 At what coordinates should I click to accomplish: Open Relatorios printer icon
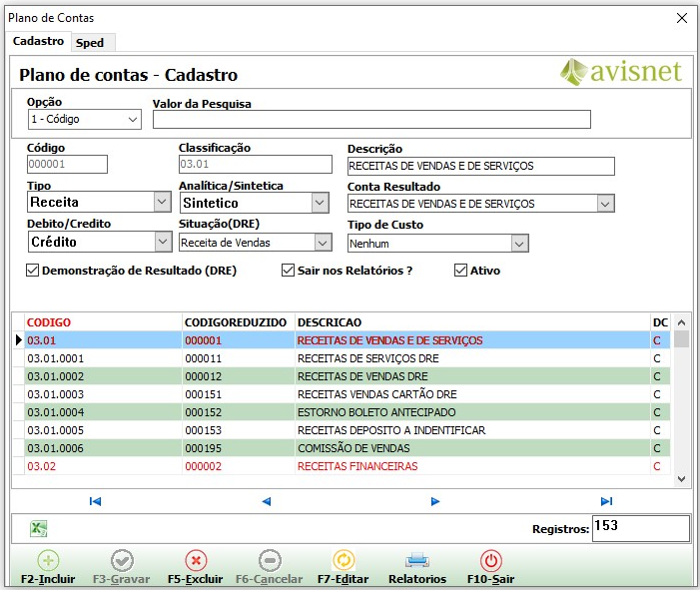[x=416, y=561]
